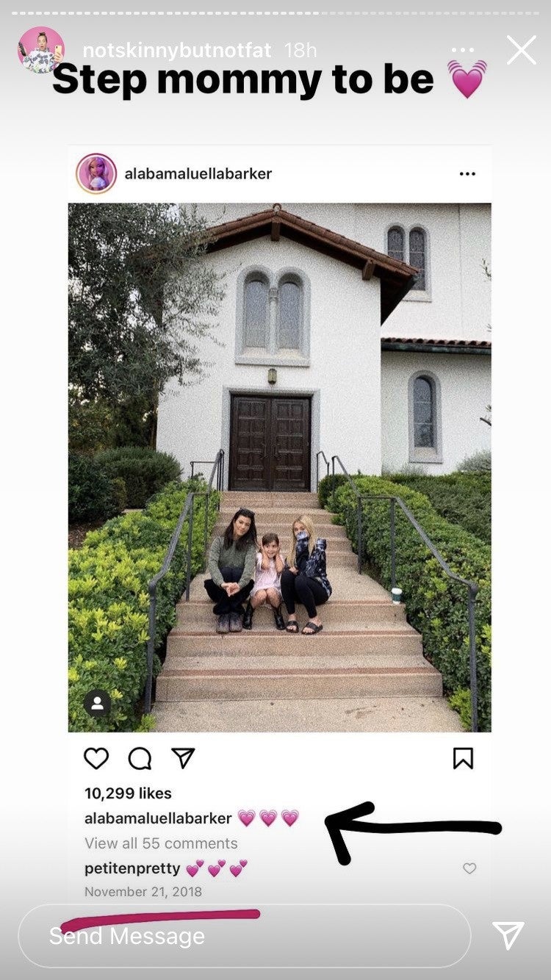Open the post's three-dot more menu
Viewport: 551px width, 980px height.
(467, 174)
